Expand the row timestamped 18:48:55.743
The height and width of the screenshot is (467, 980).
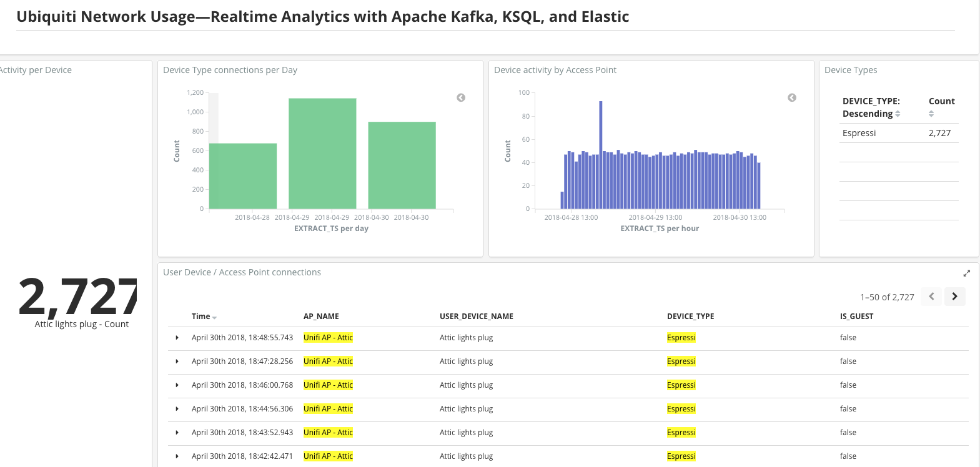pos(177,338)
